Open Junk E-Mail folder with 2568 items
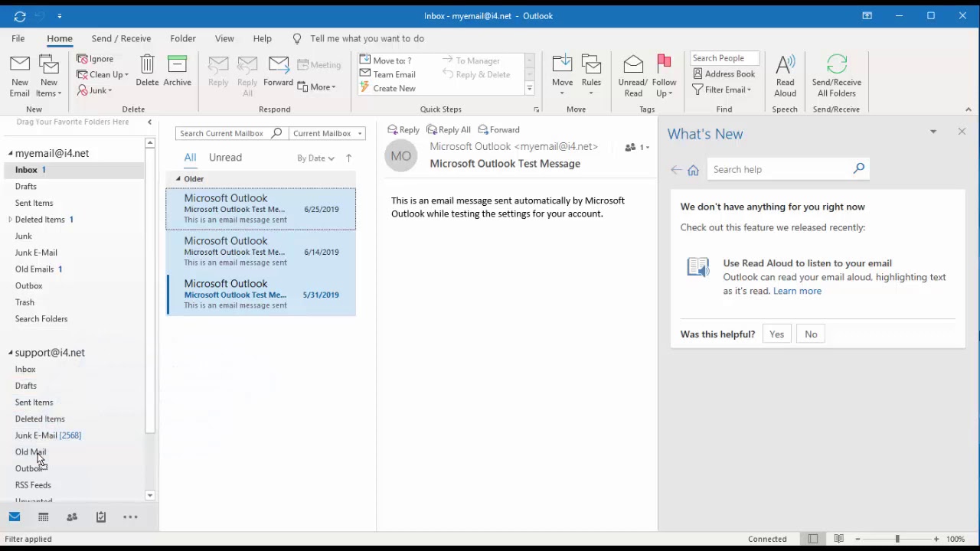 [x=48, y=435]
